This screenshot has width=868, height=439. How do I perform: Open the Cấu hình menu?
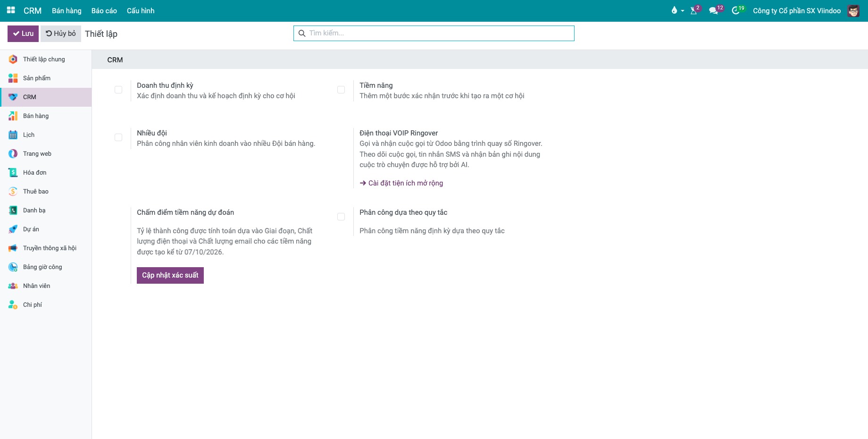[x=141, y=10]
